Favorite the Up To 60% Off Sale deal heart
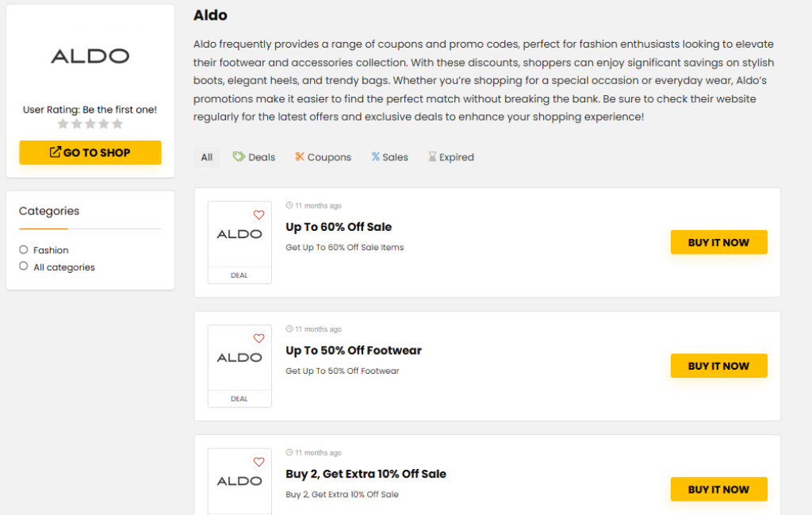This screenshot has height=515, width=812. (x=259, y=215)
